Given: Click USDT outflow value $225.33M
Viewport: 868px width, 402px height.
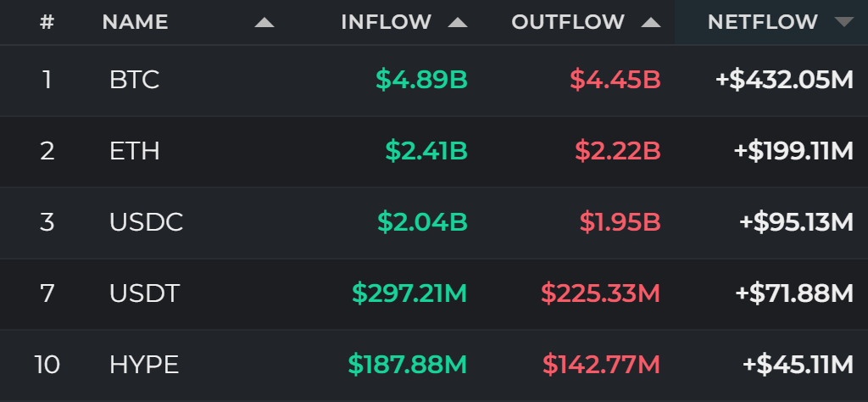Looking at the screenshot, I should (x=601, y=293).
